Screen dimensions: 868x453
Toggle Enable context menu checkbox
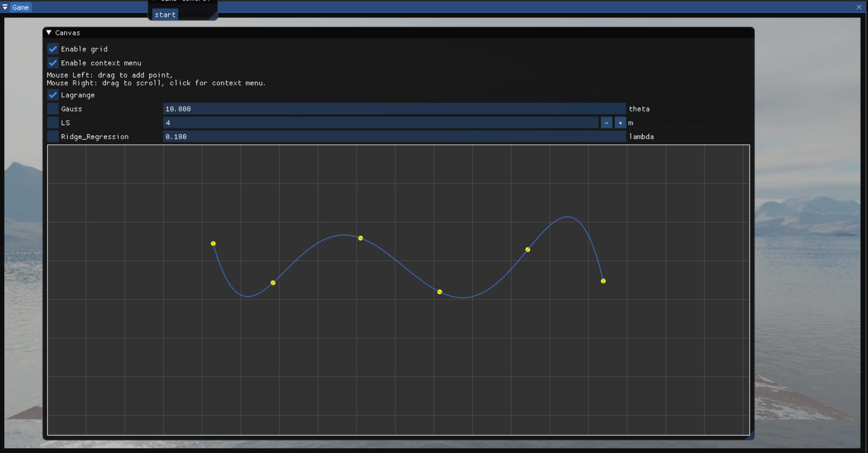coord(53,63)
